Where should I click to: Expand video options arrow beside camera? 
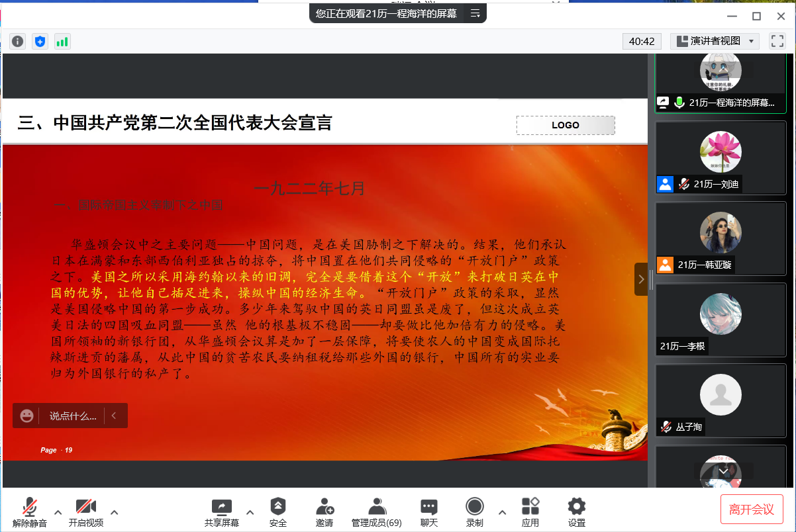[x=114, y=512]
